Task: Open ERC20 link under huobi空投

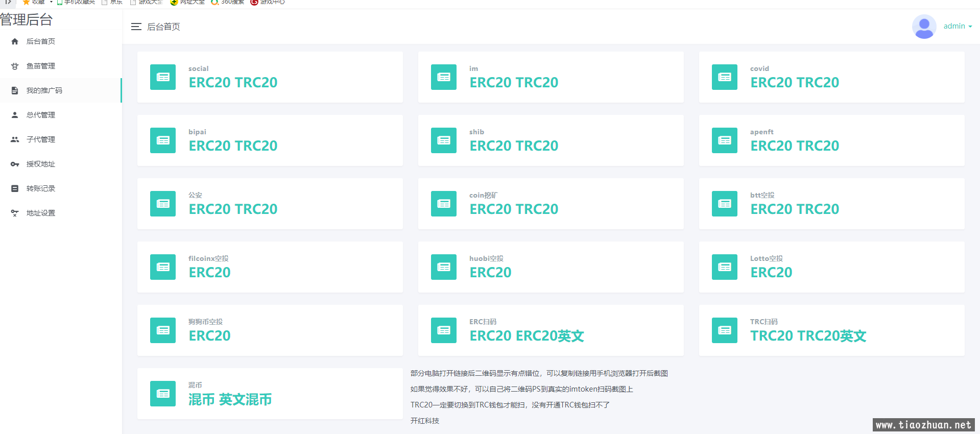Action: [x=490, y=272]
